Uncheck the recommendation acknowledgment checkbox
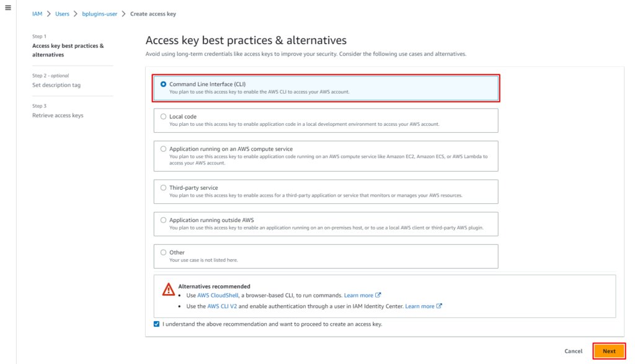The width and height of the screenshot is (635, 364). 156,323
